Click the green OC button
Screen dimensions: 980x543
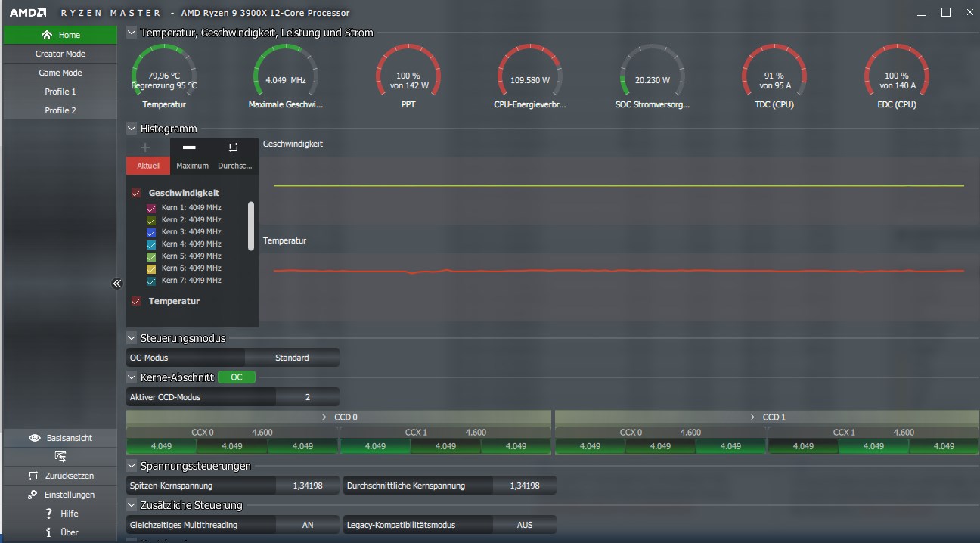(x=237, y=377)
